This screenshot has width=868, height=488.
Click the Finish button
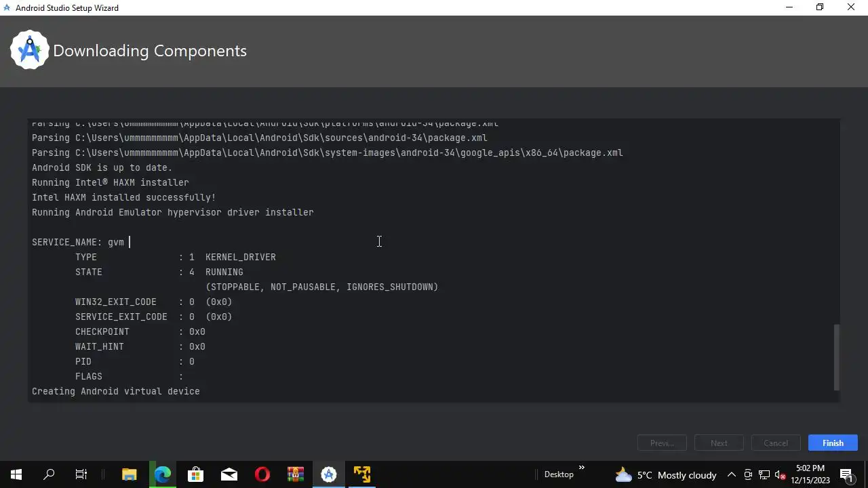point(833,443)
